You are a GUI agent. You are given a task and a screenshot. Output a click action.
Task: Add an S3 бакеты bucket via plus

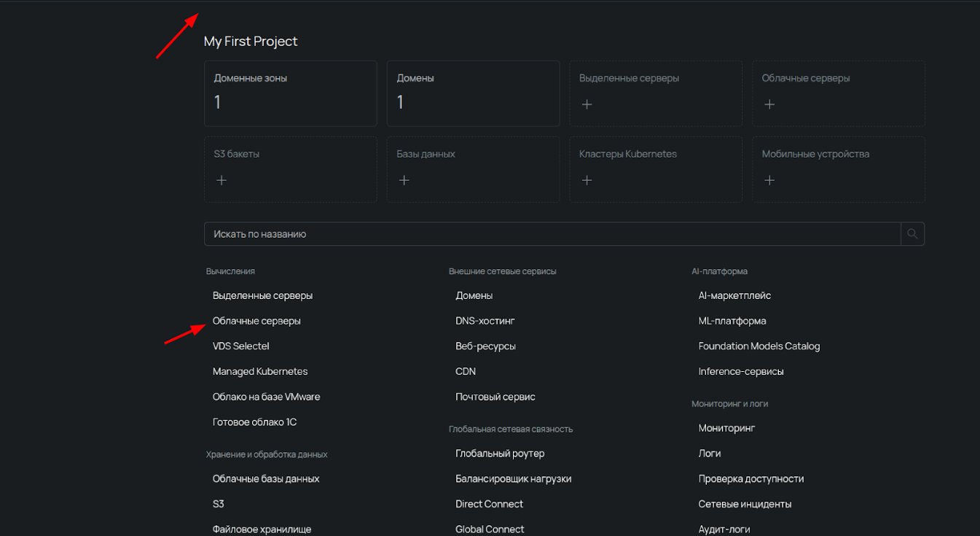click(x=222, y=180)
